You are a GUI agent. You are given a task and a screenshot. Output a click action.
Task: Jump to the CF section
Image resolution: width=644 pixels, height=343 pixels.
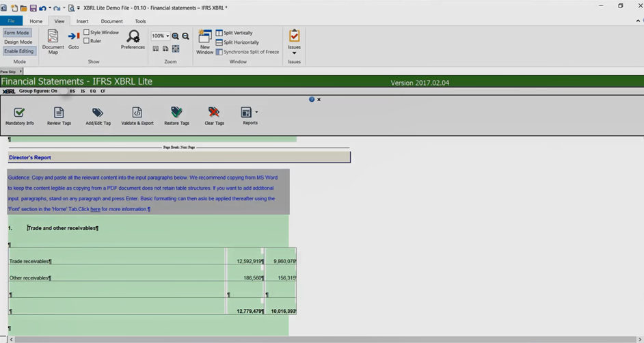tap(103, 91)
